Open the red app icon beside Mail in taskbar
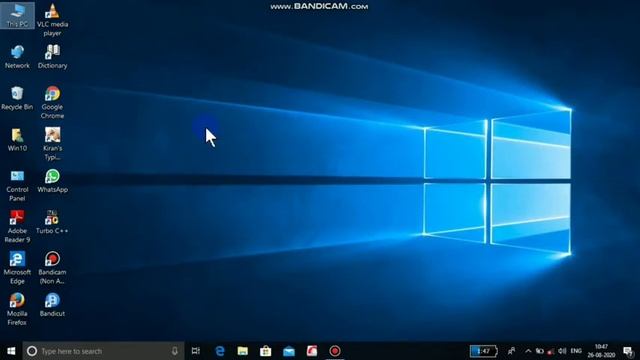Viewport: 640px width, 360px height. tap(312, 351)
